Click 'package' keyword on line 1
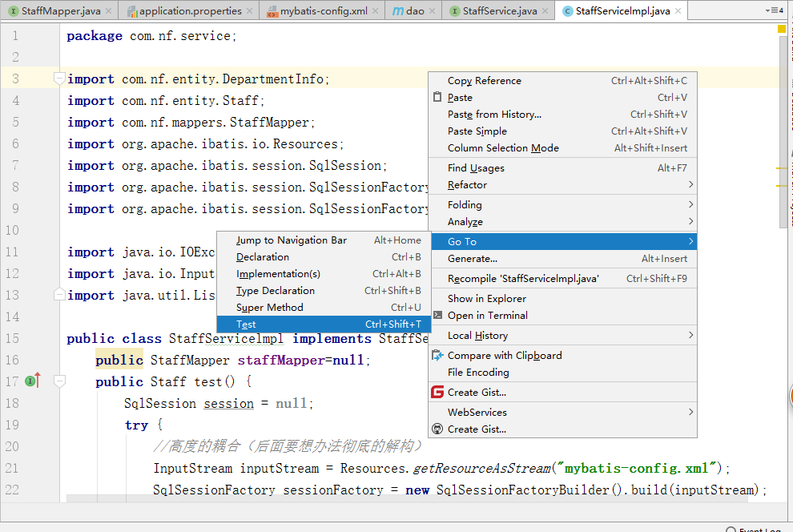The image size is (793, 532). pyautogui.click(x=95, y=36)
